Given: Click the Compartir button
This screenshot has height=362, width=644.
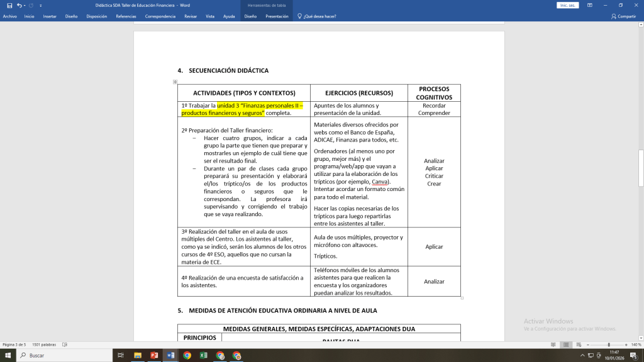Looking at the screenshot, I should tap(623, 16).
